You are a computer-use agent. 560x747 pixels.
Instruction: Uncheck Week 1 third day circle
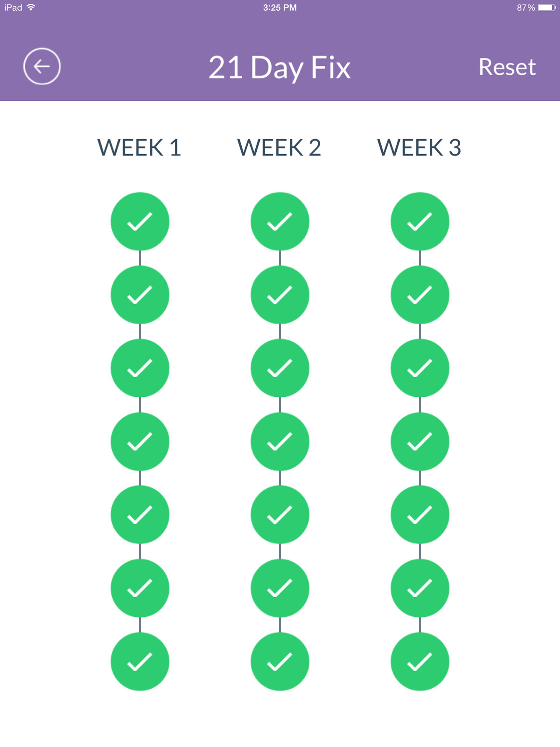140,368
